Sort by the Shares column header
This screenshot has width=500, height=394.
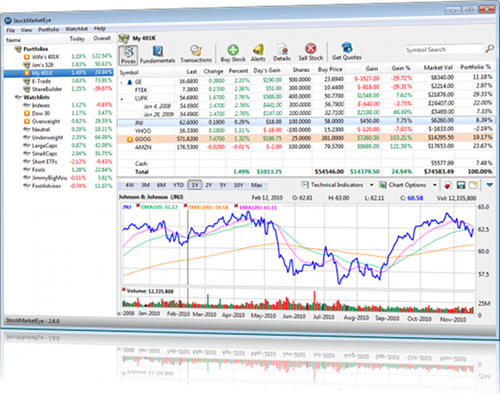click(x=301, y=70)
